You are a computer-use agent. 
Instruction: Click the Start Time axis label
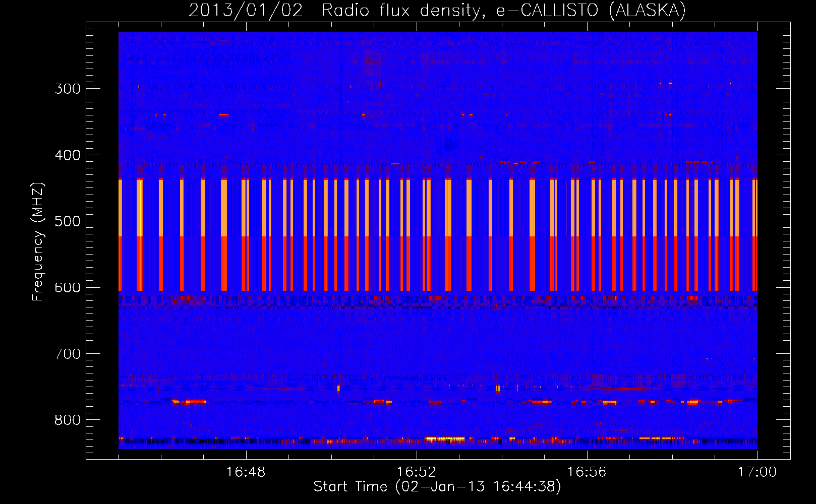click(437, 487)
